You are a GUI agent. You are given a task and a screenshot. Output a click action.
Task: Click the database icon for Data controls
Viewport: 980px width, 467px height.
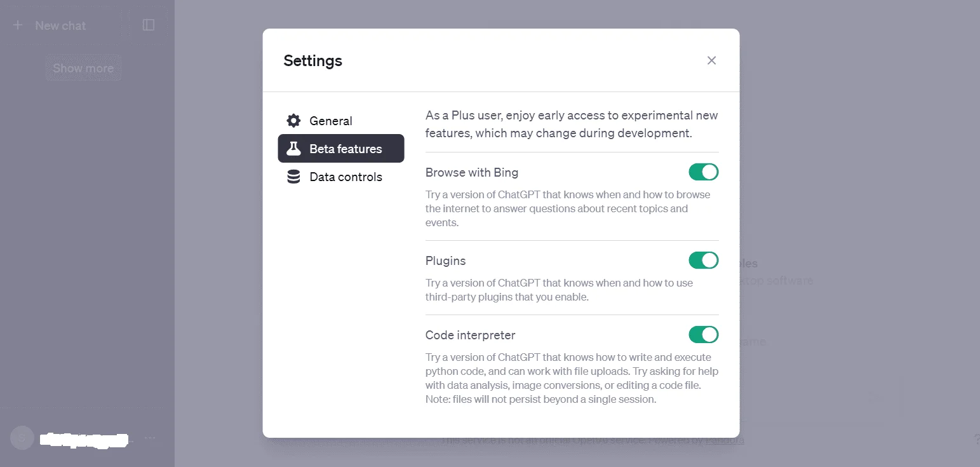pos(293,177)
